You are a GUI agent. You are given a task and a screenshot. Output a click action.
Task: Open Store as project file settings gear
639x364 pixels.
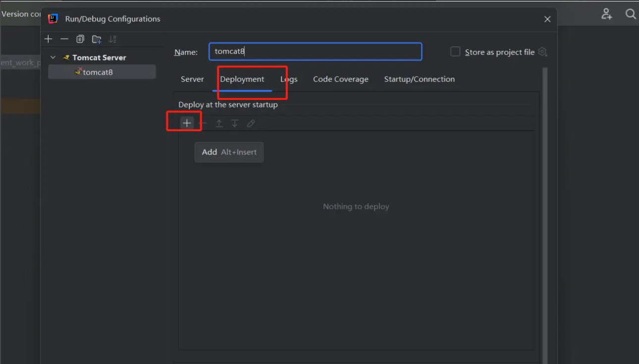tap(542, 52)
